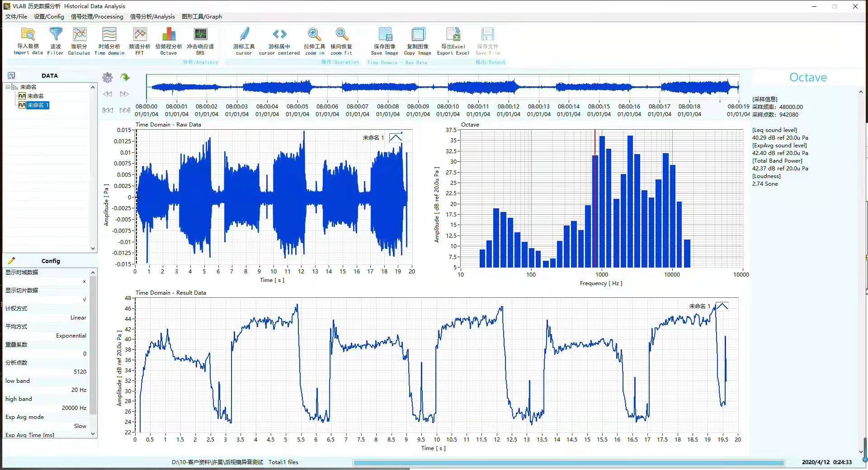The width and height of the screenshot is (868, 470).
Task: Click the Leq sound level value 40.29 dB
Action: coord(780,138)
